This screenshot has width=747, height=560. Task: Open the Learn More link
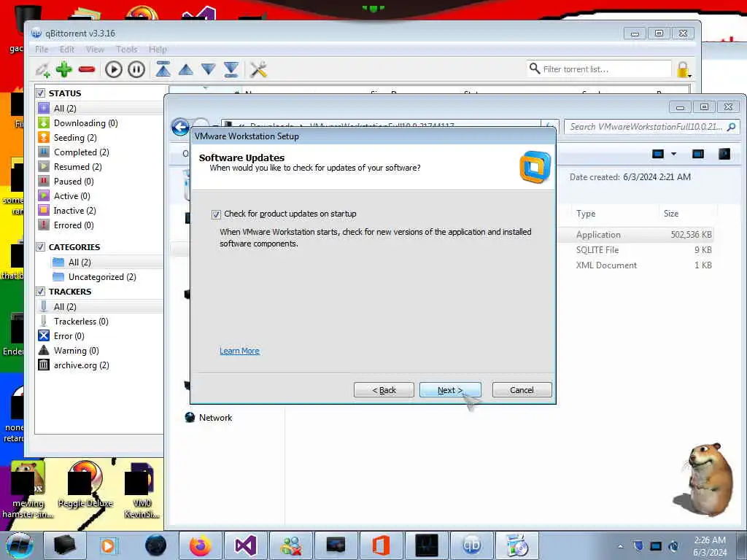pos(239,351)
